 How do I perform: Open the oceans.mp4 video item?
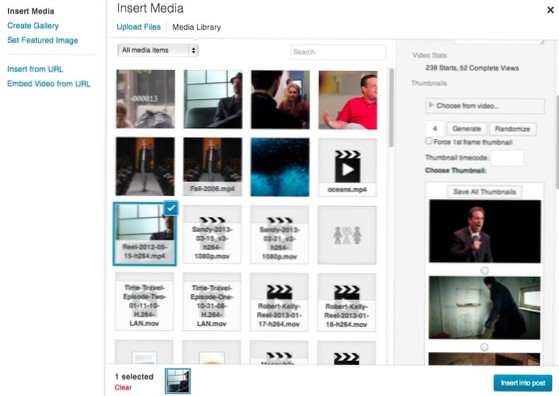(x=347, y=168)
